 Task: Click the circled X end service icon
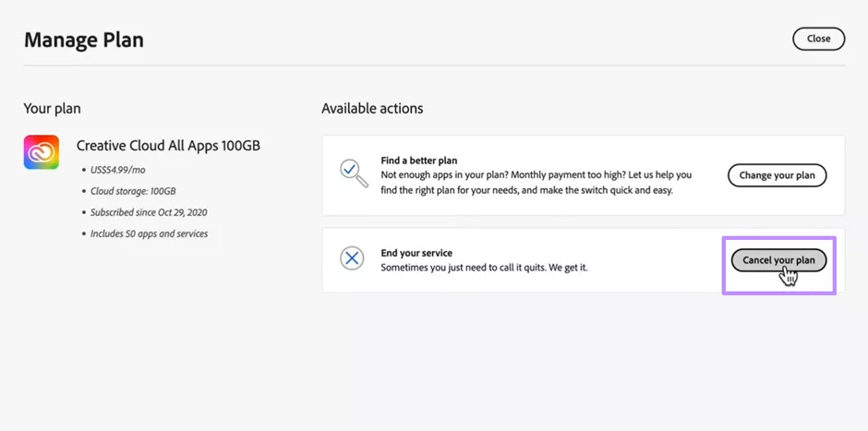point(352,259)
